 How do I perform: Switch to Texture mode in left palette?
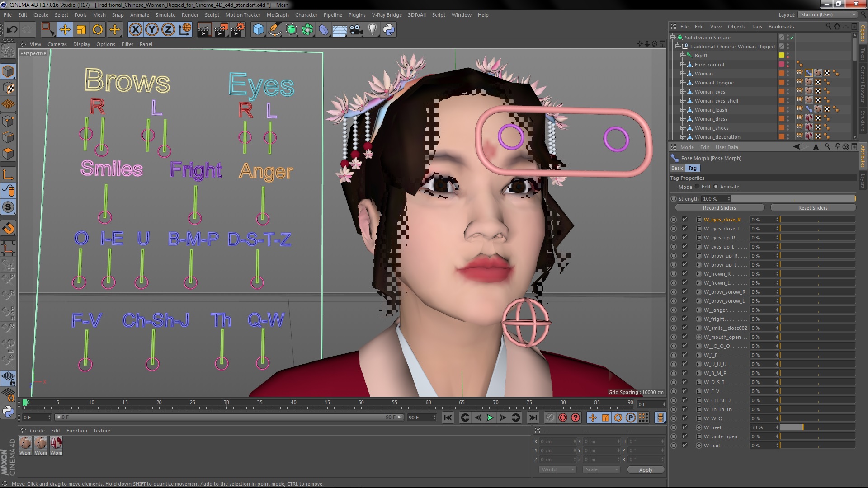click(8, 88)
